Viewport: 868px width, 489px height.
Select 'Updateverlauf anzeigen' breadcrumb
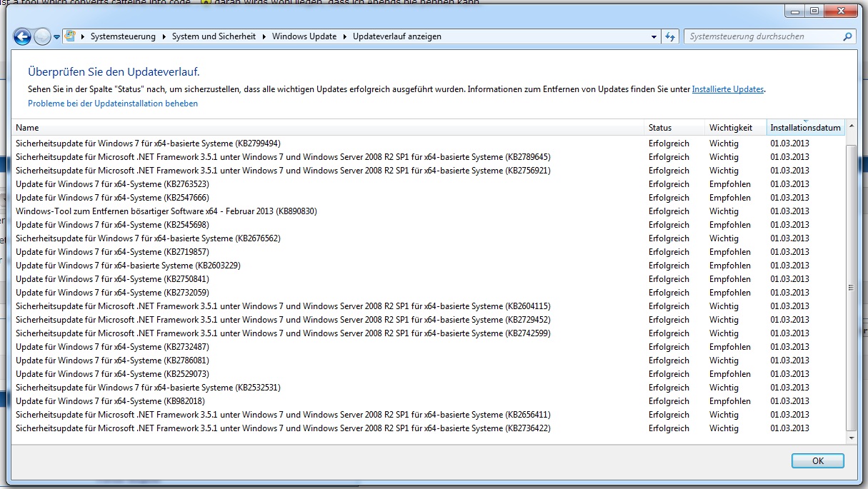[x=397, y=36]
